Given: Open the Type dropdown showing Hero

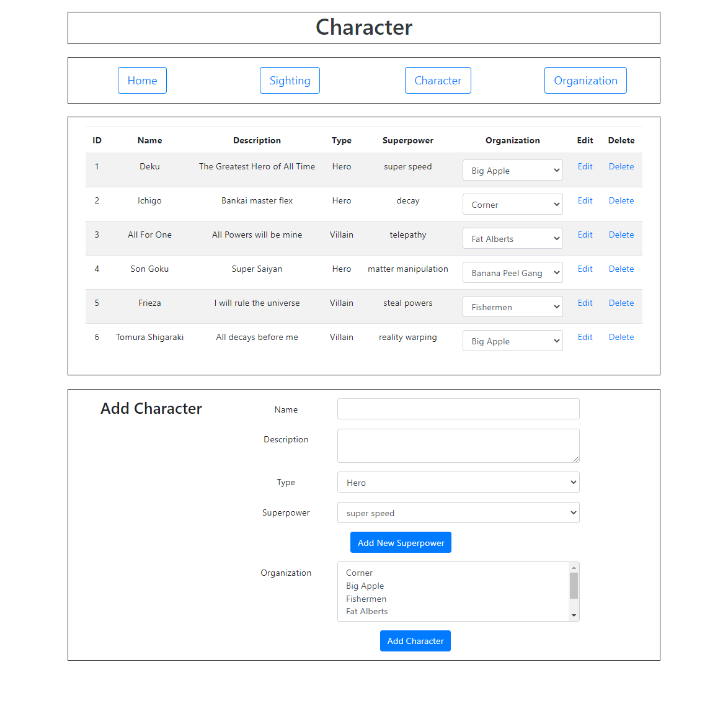Looking at the screenshot, I should tap(458, 483).
